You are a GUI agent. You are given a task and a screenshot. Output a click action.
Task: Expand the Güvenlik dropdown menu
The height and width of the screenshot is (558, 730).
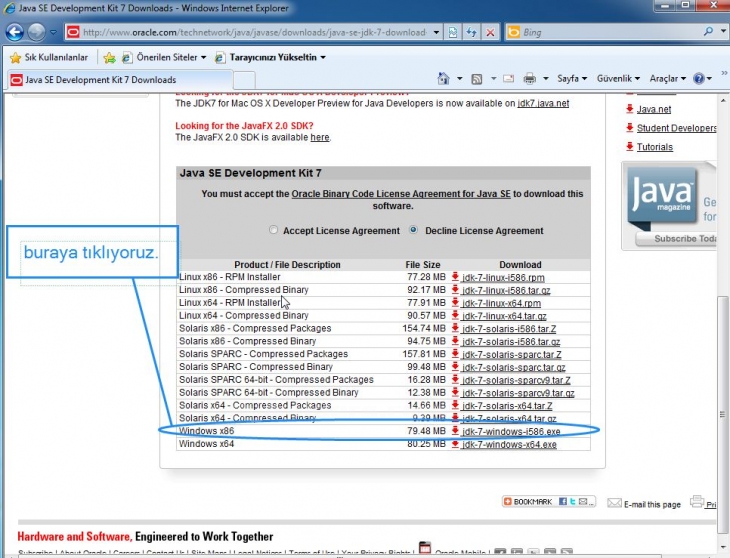[618, 79]
